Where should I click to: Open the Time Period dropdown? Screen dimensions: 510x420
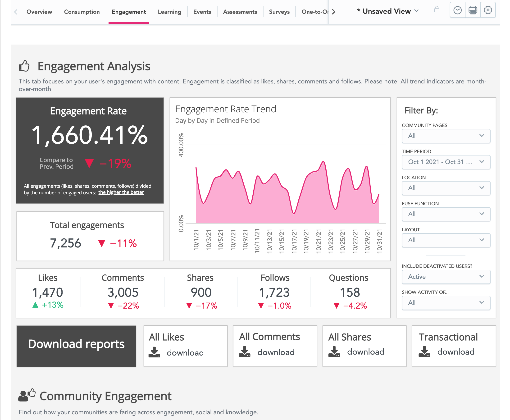446,162
